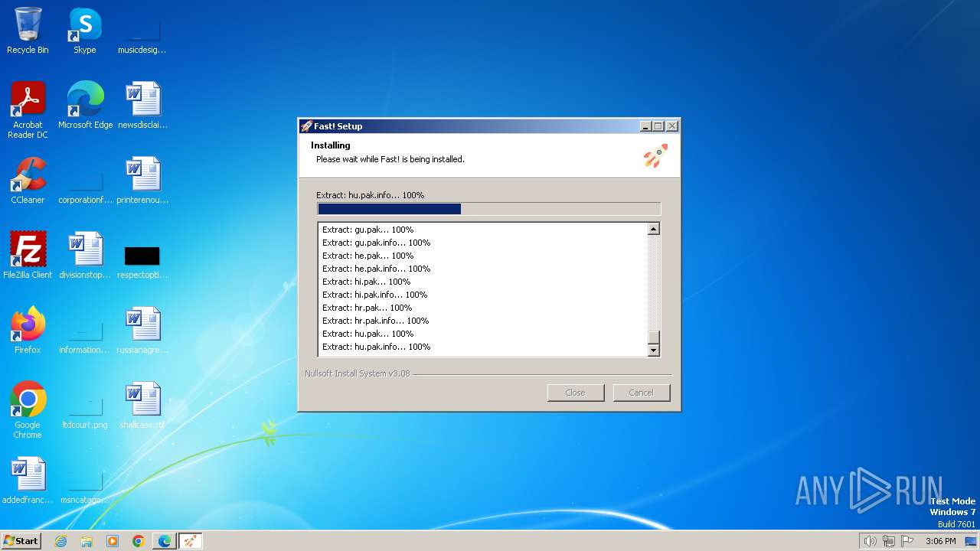This screenshot has width=980, height=551.
Task: Select log line 'Extract: hr.pak... 100%'
Action: coord(367,308)
